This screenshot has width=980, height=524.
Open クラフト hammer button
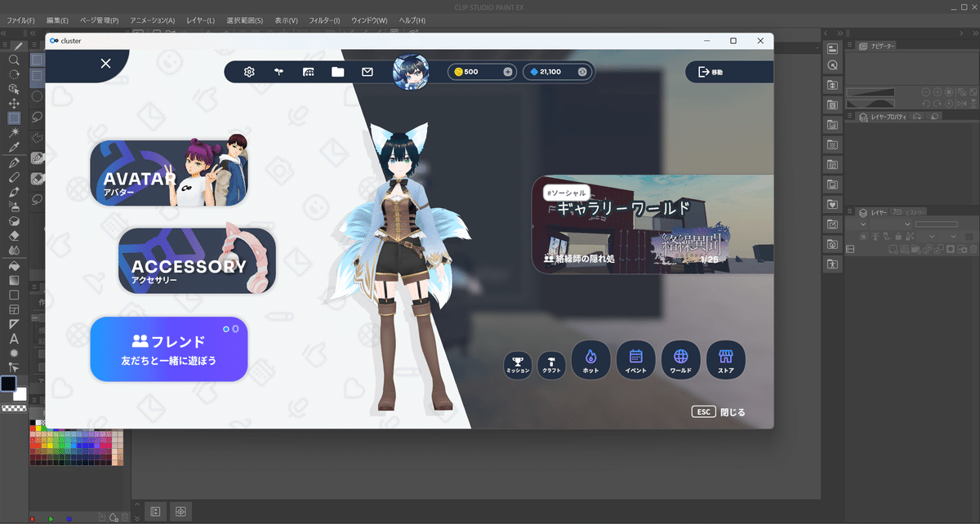(550, 365)
